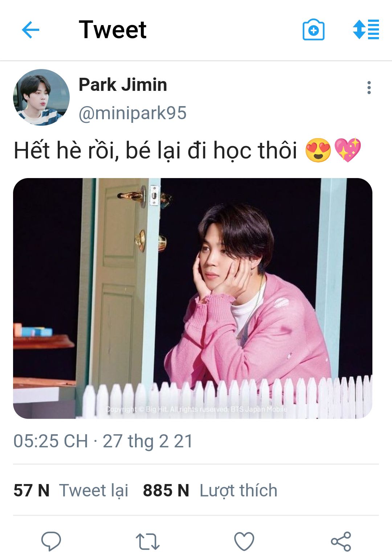Image resolution: width=392 pixels, height=552 pixels.
Task: Open the add-photo camera icon
Action: (313, 29)
